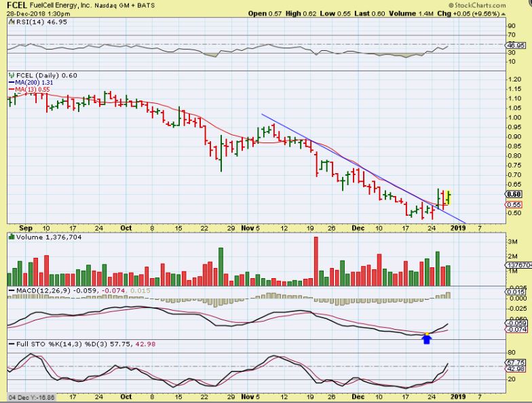Viewport: 532px width, 403px height.
Task: Click the 90 level on RSI axis
Action: 512,26
